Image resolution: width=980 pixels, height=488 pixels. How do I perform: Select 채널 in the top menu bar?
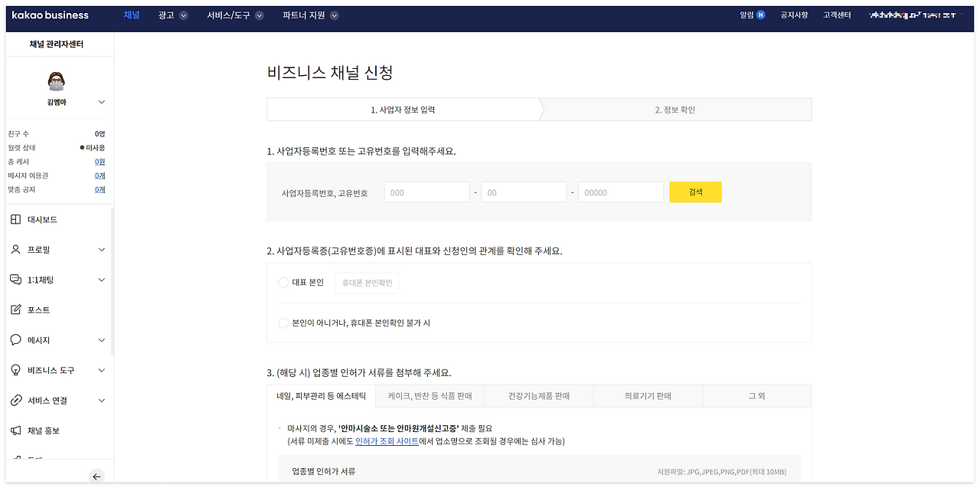(x=132, y=15)
